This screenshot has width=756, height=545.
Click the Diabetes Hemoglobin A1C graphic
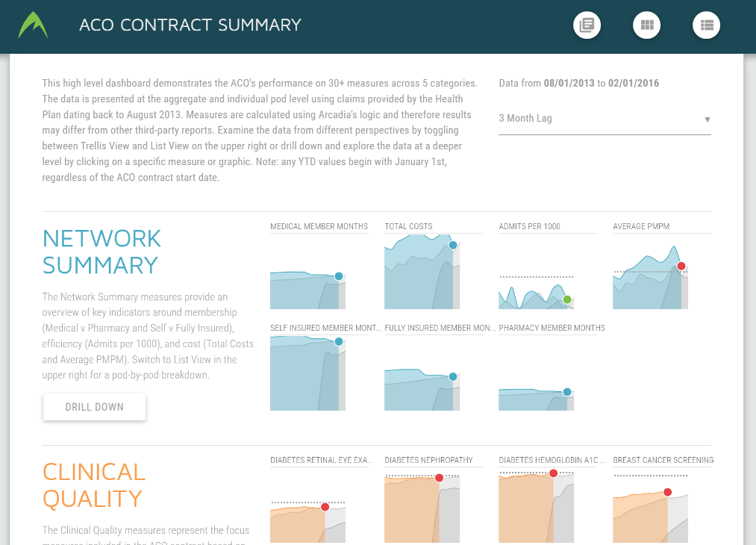click(x=536, y=506)
